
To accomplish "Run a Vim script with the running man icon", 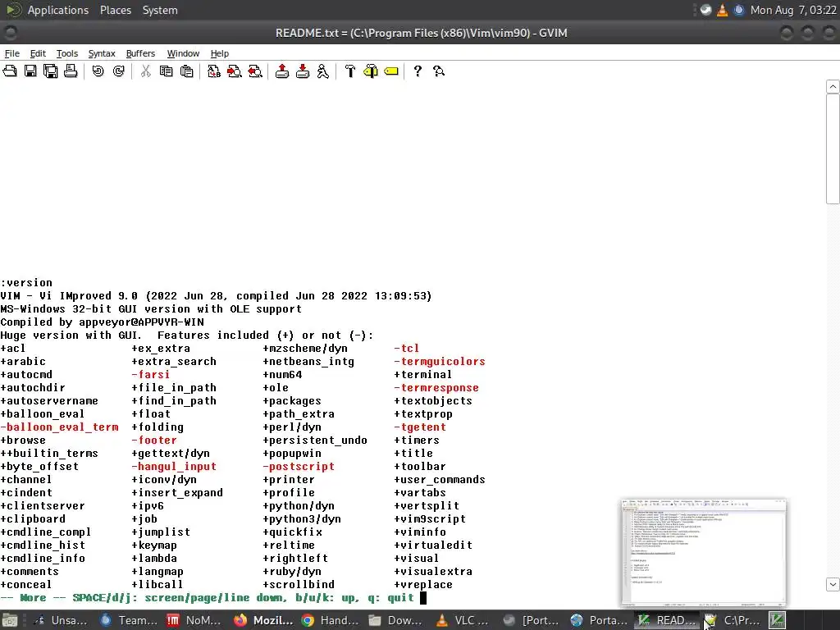I will coord(323,71).
